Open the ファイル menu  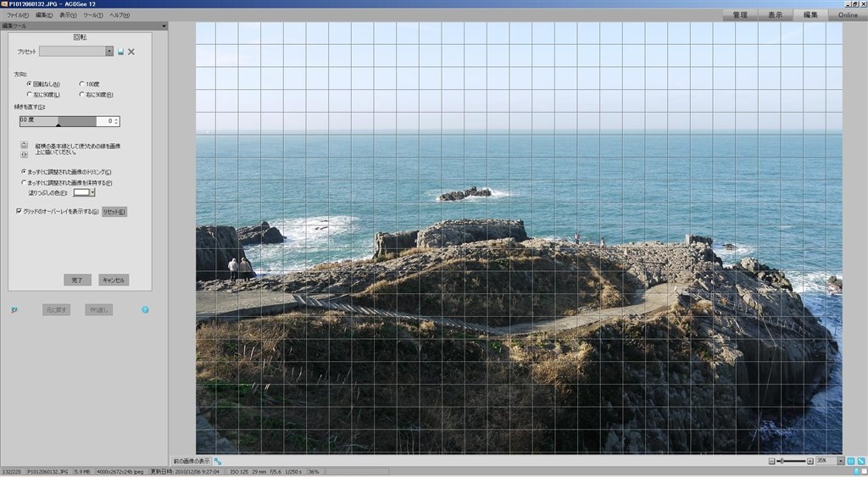click(x=18, y=15)
